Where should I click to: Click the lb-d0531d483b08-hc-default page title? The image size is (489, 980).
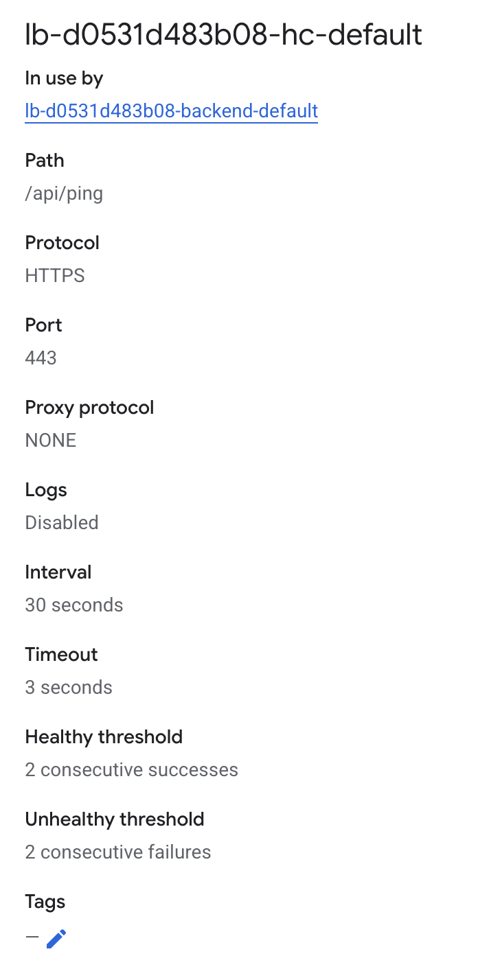(x=223, y=35)
